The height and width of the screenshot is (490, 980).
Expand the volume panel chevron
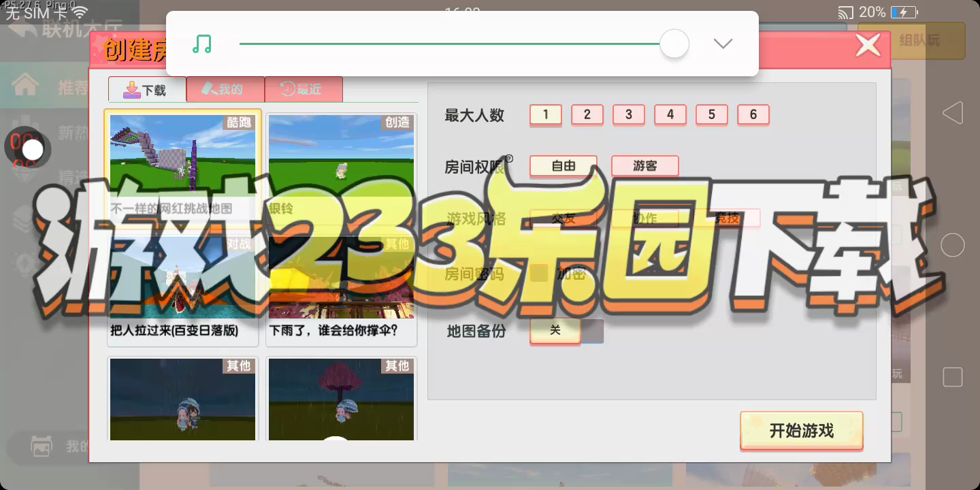tap(722, 44)
